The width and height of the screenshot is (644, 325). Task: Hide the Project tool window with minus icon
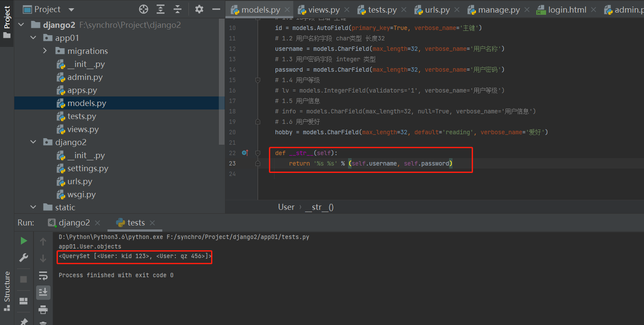click(216, 9)
